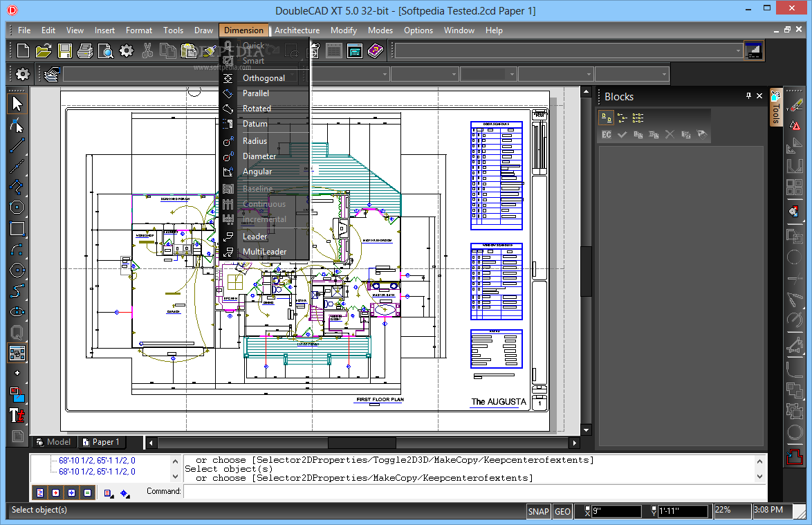Viewport: 812px width, 525px height.
Task: Click the red triangles icon on the right toolbar
Action: tap(795, 125)
